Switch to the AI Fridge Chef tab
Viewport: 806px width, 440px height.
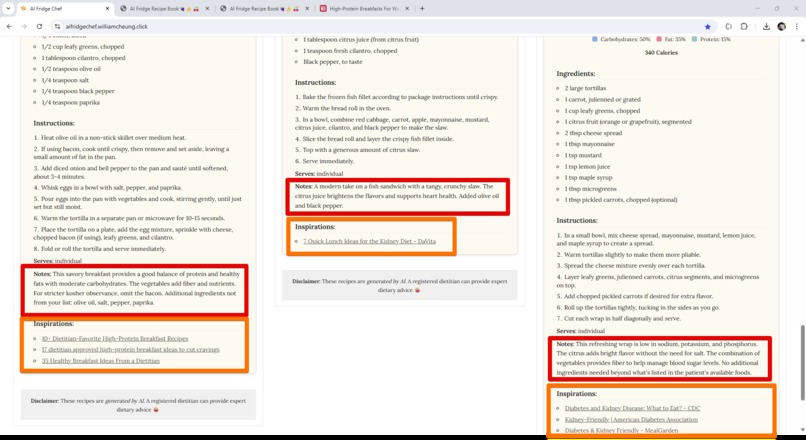(x=65, y=9)
